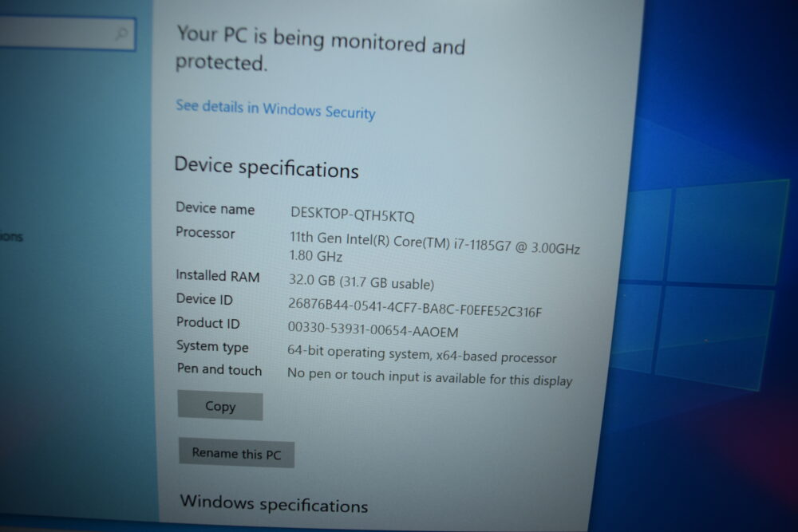The height and width of the screenshot is (532, 798).
Task: Select the sidebar item ending in 'ions'
Action: (11, 237)
